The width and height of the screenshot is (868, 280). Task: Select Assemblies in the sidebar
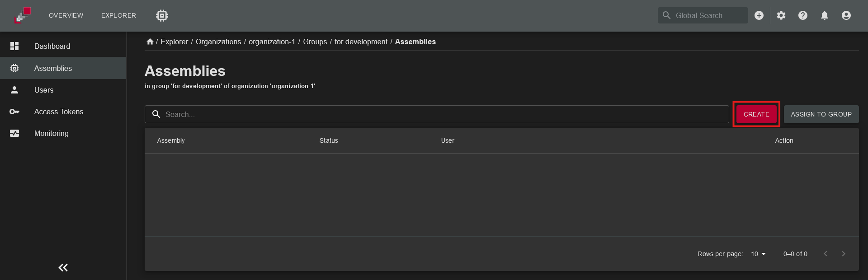(63, 68)
